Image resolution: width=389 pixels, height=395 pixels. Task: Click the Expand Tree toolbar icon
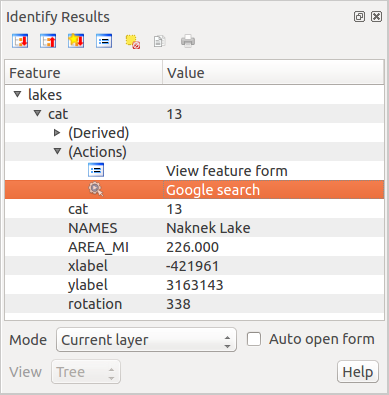[x=20, y=41]
